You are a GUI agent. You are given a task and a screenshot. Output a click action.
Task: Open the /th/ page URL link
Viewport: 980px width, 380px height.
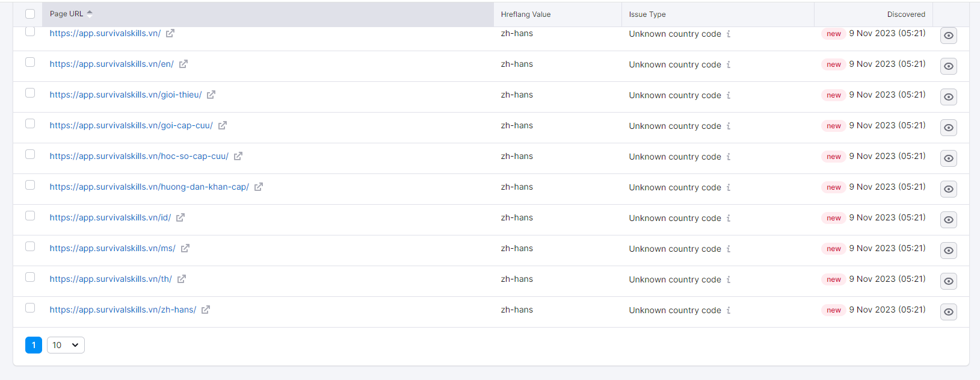point(111,279)
